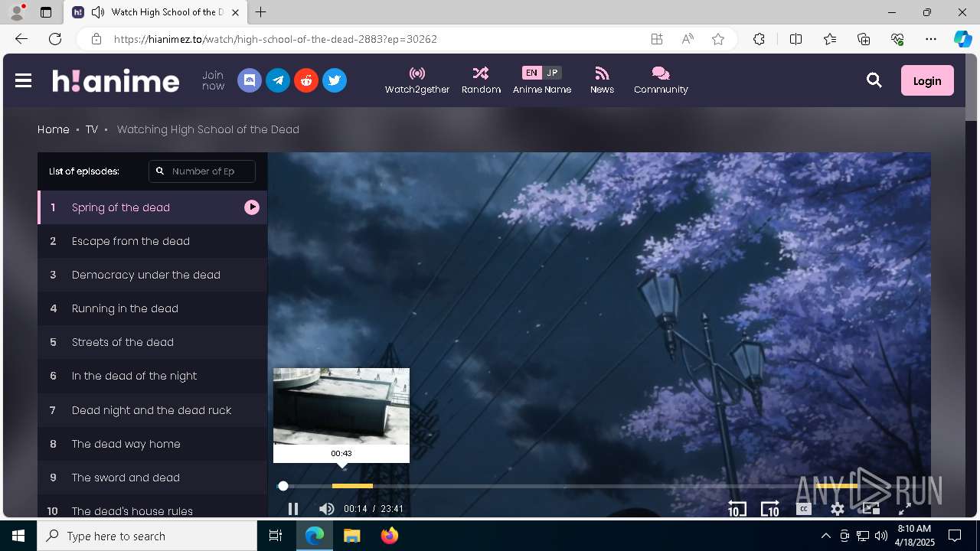Open Watch2gether
This screenshot has width=980, height=551.
(417, 80)
